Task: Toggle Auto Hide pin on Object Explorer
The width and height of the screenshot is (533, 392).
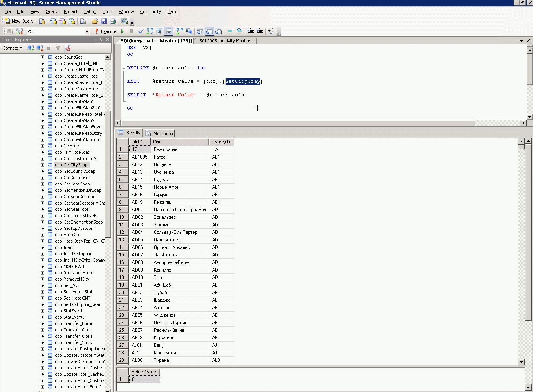Action: click(102, 40)
